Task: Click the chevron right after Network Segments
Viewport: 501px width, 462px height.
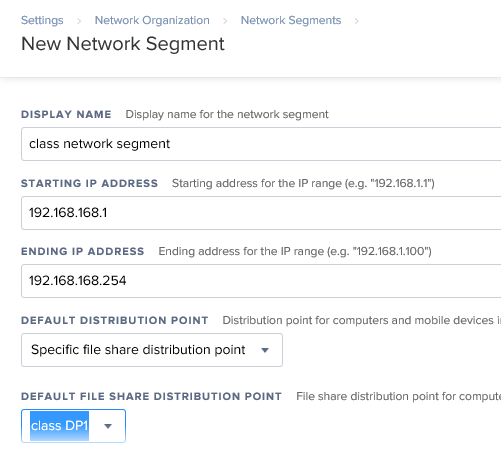Action: click(x=357, y=21)
